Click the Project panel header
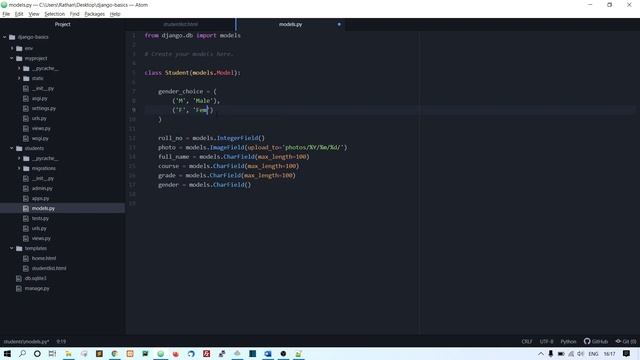Viewport: 640px width, 360px height. [62, 24]
